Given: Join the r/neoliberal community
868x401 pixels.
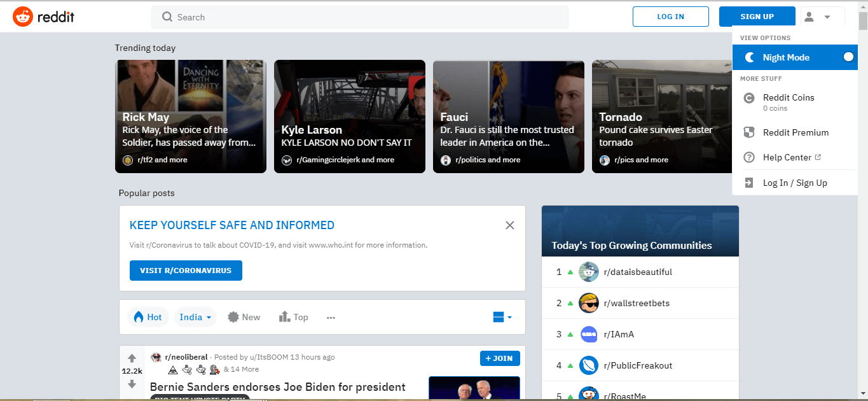Looking at the screenshot, I should point(500,358).
